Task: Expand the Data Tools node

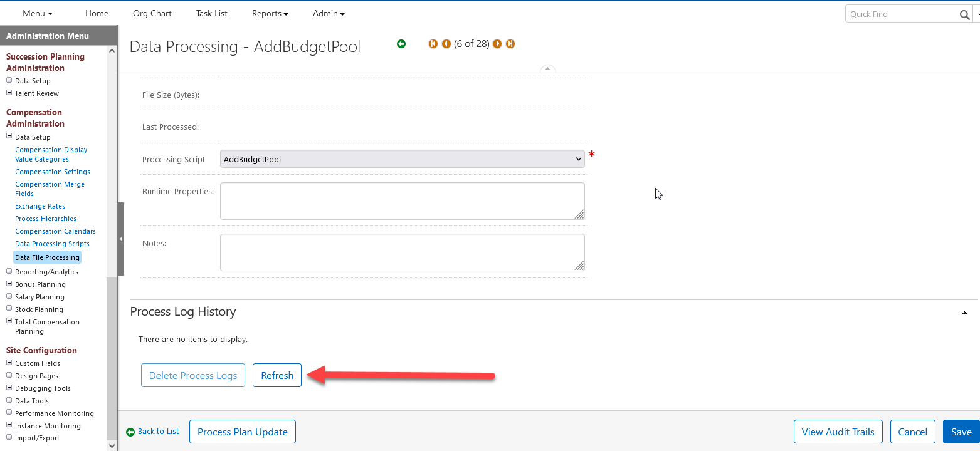Action: click(9, 400)
